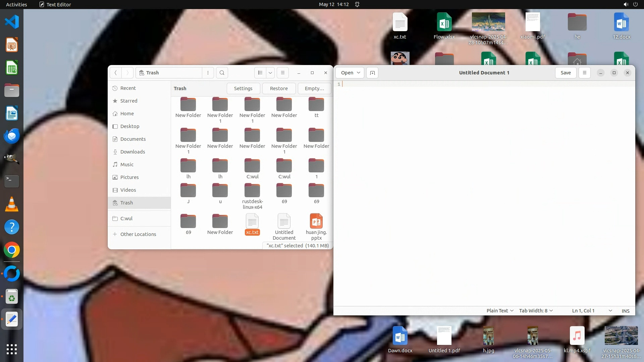Click new document tab icon in Text Editor
644x362 pixels.
pos(372,73)
